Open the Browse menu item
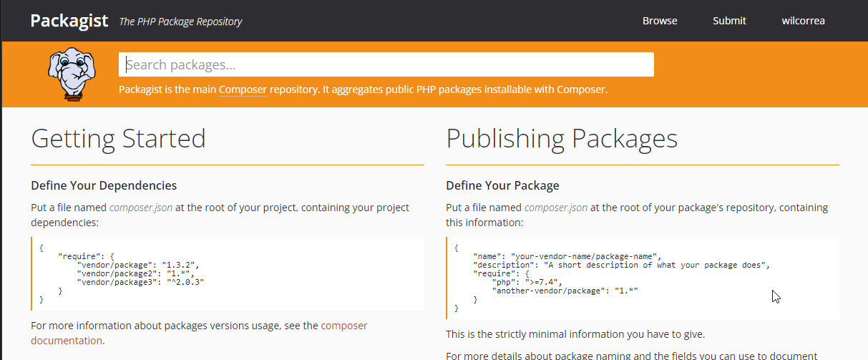868x360 pixels. (x=660, y=21)
